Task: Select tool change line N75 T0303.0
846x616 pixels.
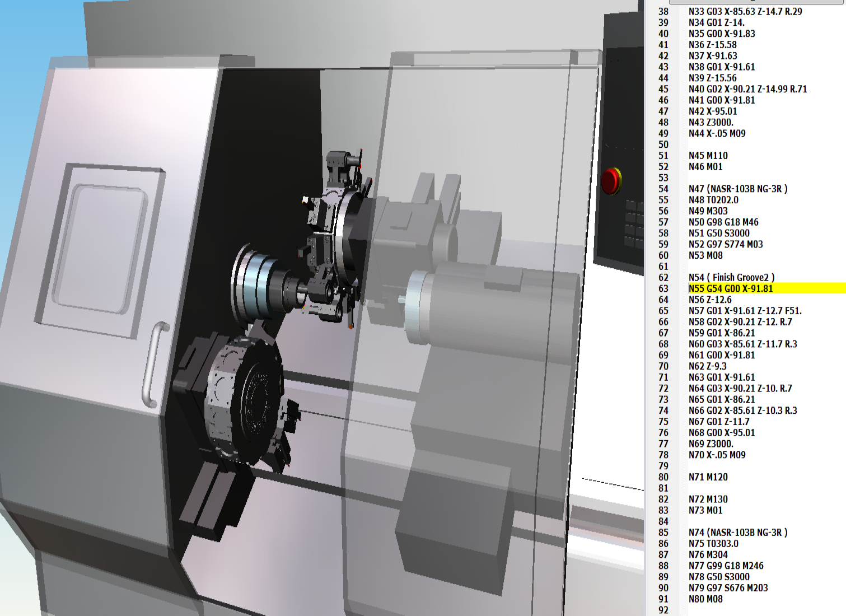Action: (713, 544)
